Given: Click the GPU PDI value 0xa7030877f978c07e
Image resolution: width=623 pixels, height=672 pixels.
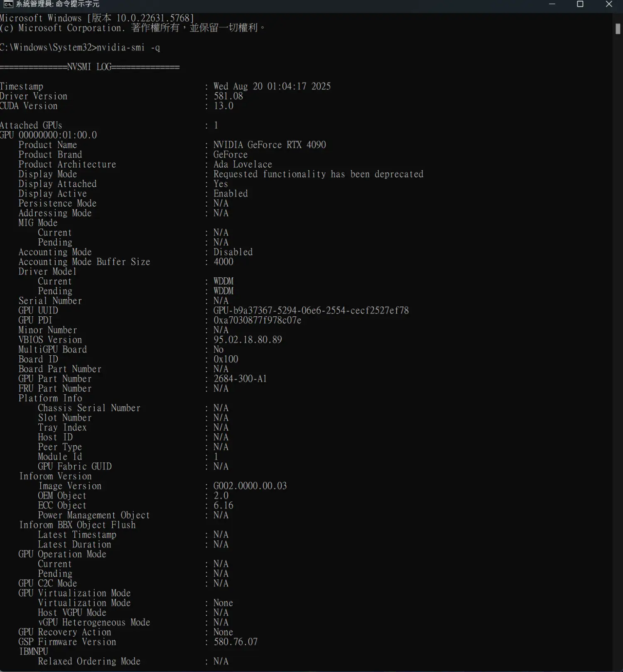Looking at the screenshot, I should pos(257,320).
